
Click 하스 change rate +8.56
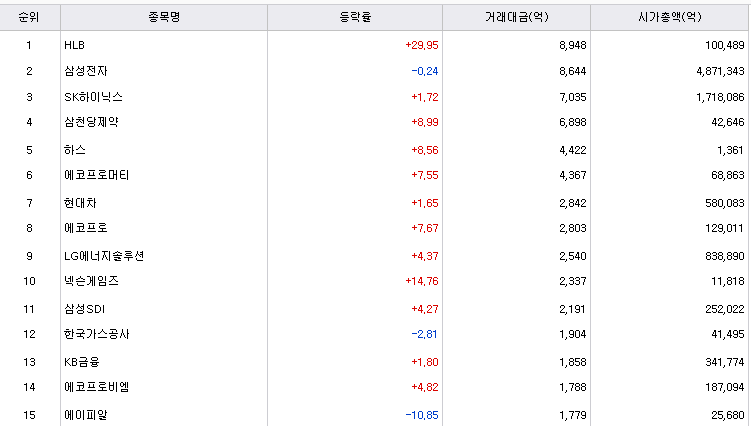[x=425, y=150]
